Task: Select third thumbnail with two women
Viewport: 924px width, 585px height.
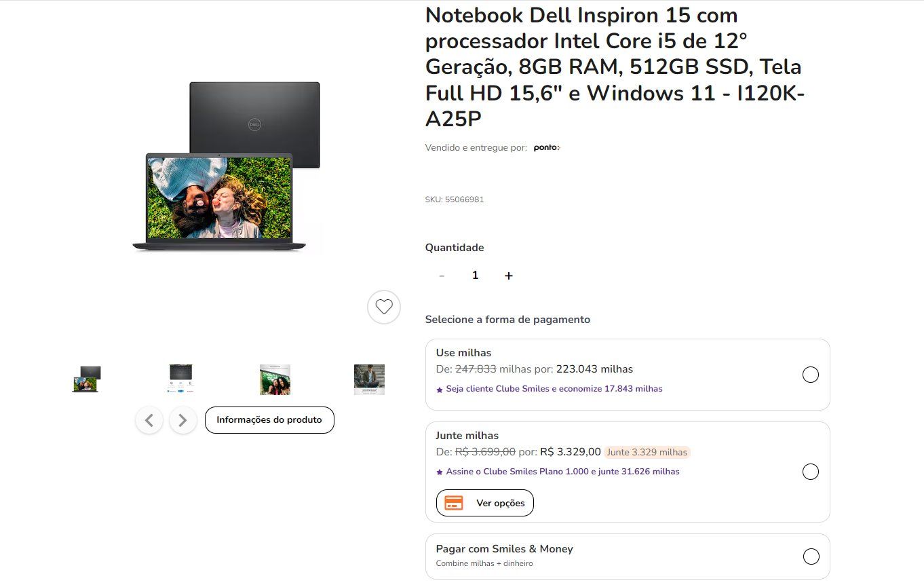Action: 275,379
